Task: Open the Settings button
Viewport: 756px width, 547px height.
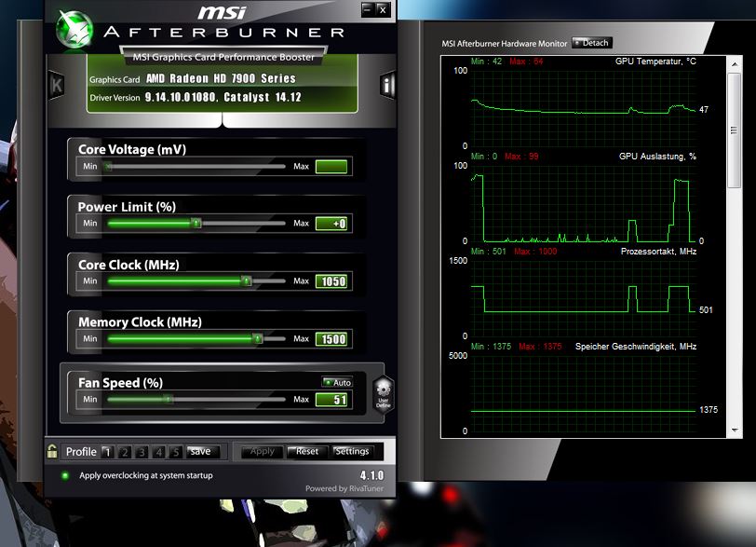Action: click(355, 452)
